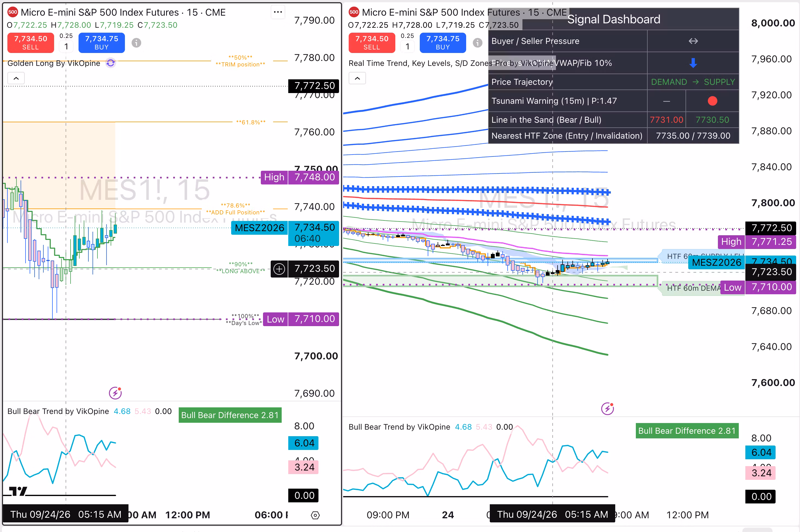The width and height of the screenshot is (800, 532).
Task: Collapse indicator legend on left chart
Action: 16,79
